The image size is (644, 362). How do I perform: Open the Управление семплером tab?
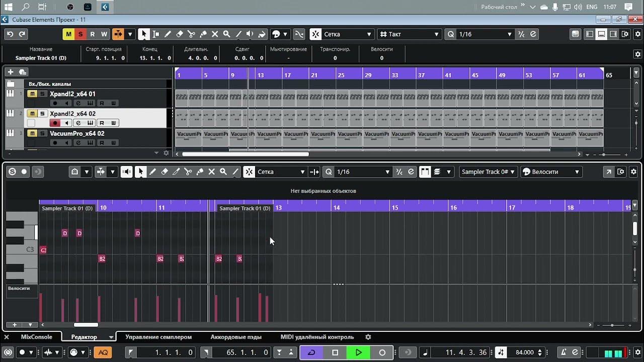tap(158, 337)
